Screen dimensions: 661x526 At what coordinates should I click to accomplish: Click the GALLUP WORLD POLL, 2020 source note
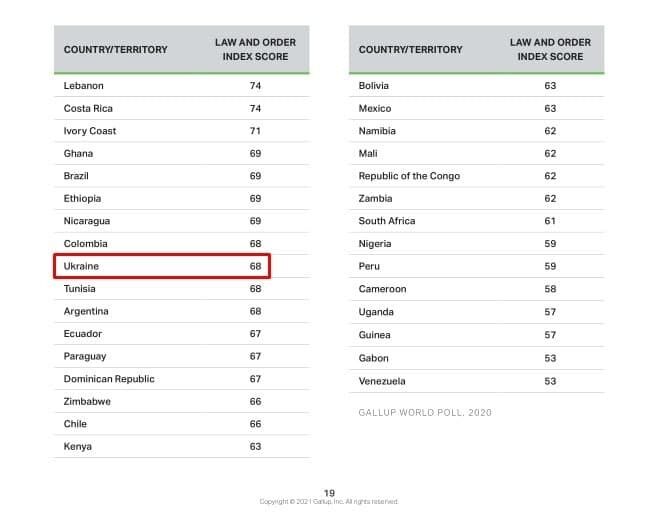(425, 412)
